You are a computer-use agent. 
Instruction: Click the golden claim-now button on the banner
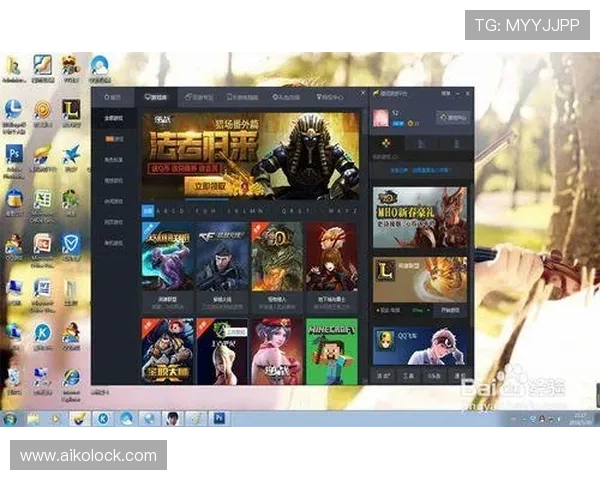pos(210,186)
